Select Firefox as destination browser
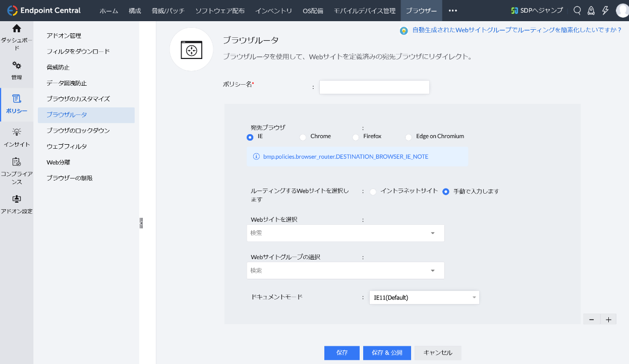This screenshot has height=364, width=629. pyautogui.click(x=356, y=137)
